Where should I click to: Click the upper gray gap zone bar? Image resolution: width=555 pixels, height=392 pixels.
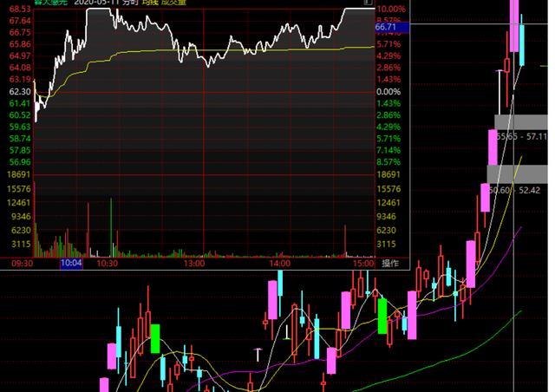pyautogui.click(x=521, y=121)
